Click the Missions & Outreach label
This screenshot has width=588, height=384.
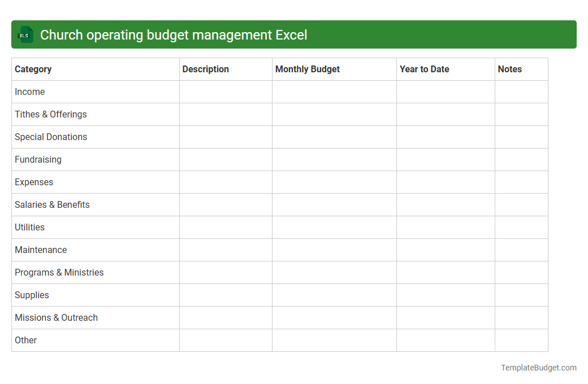click(56, 317)
